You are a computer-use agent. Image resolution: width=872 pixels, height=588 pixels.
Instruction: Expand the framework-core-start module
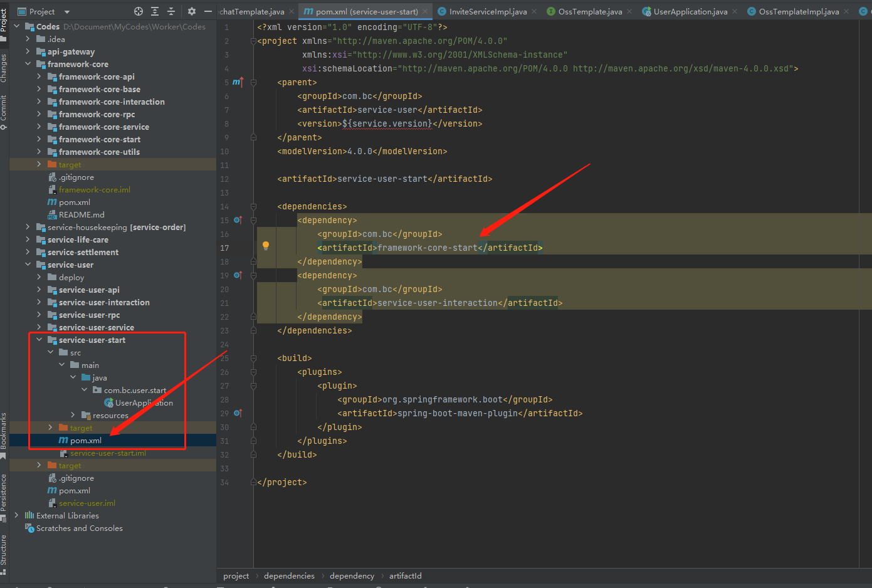(x=39, y=139)
